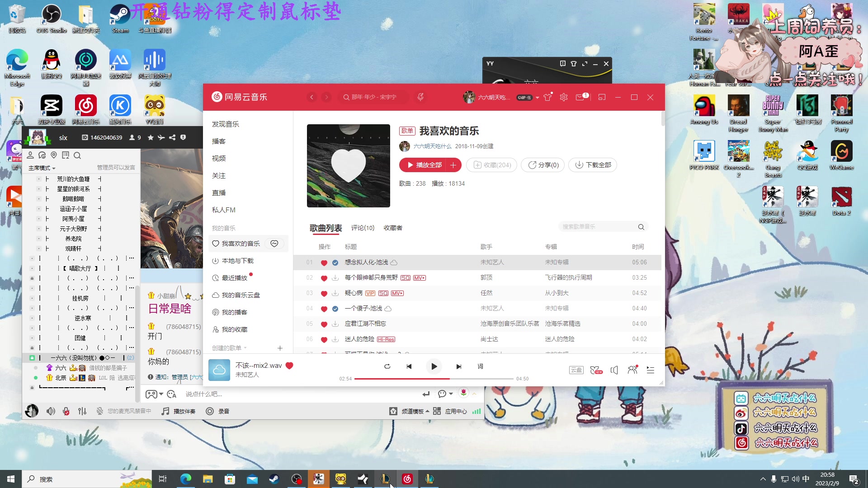Open NetEase Music settings gear
Screen dimensions: 868x488
(564, 97)
